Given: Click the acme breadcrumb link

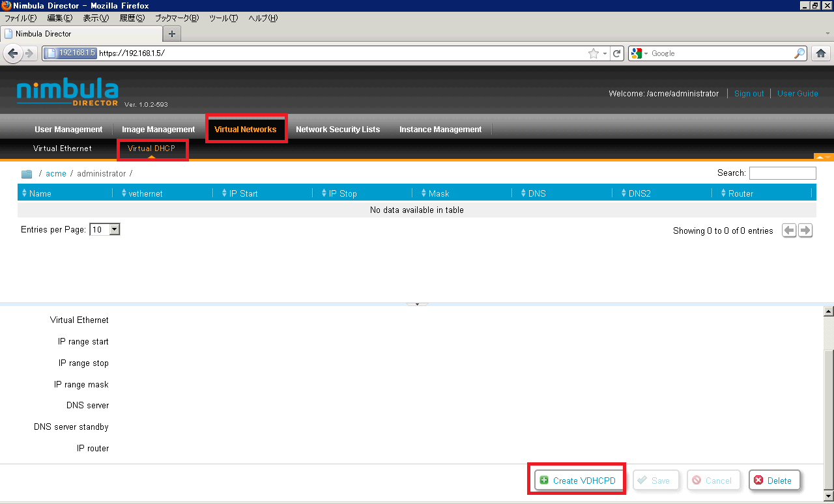Looking at the screenshot, I should pyautogui.click(x=56, y=174).
